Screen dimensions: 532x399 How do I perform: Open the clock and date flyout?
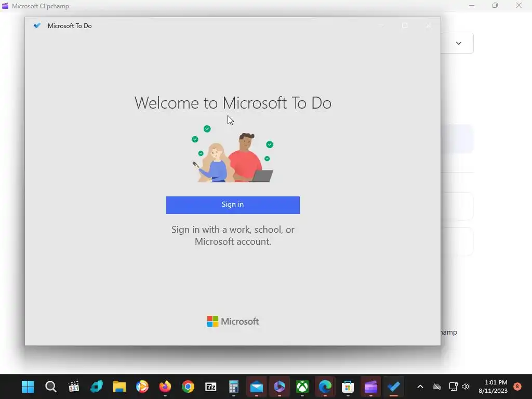point(493,387)
